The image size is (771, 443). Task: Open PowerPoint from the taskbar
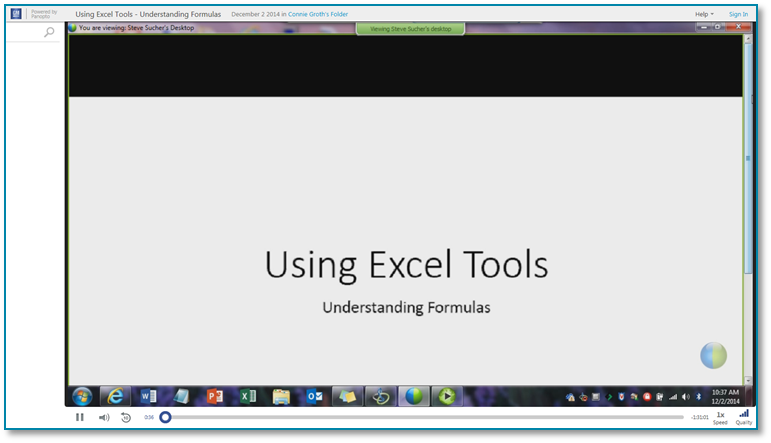tap(215, 396)
